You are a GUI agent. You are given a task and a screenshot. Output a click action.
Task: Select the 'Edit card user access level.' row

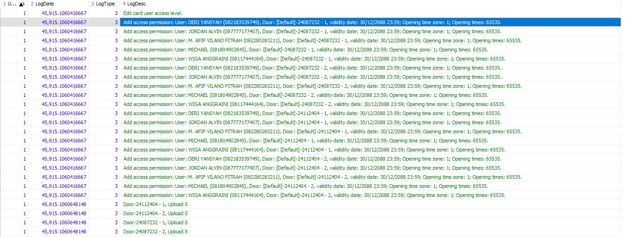(153, 13)
